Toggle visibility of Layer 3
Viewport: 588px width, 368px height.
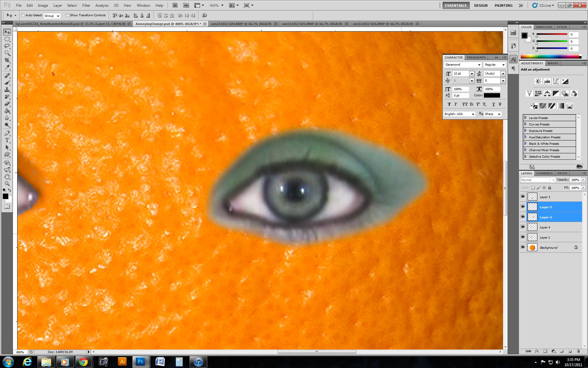tap(523, 197)
